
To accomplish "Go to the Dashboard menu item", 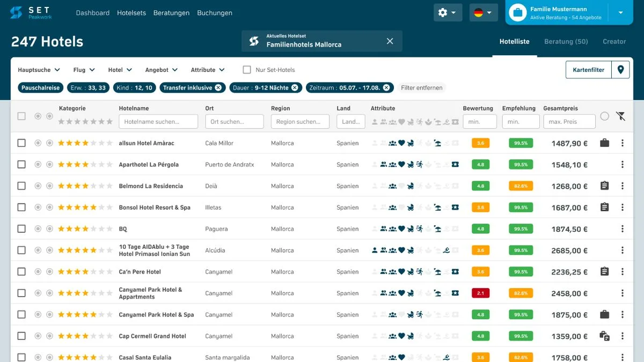I will [x=93, y=13].
